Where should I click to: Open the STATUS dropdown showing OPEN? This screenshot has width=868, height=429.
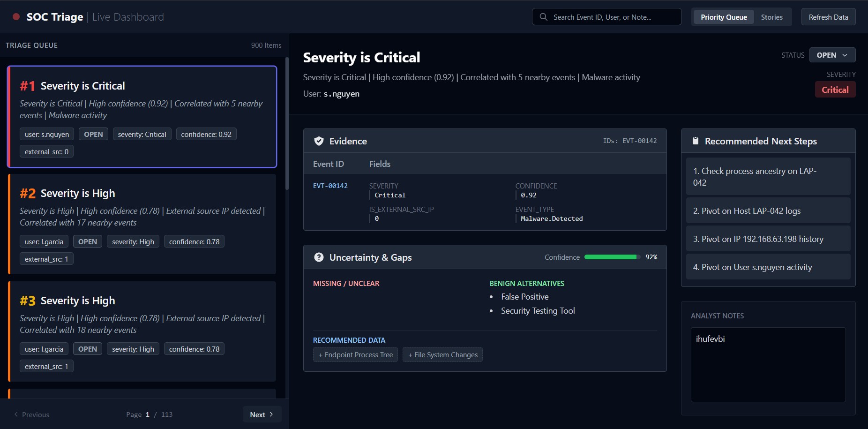832,55
